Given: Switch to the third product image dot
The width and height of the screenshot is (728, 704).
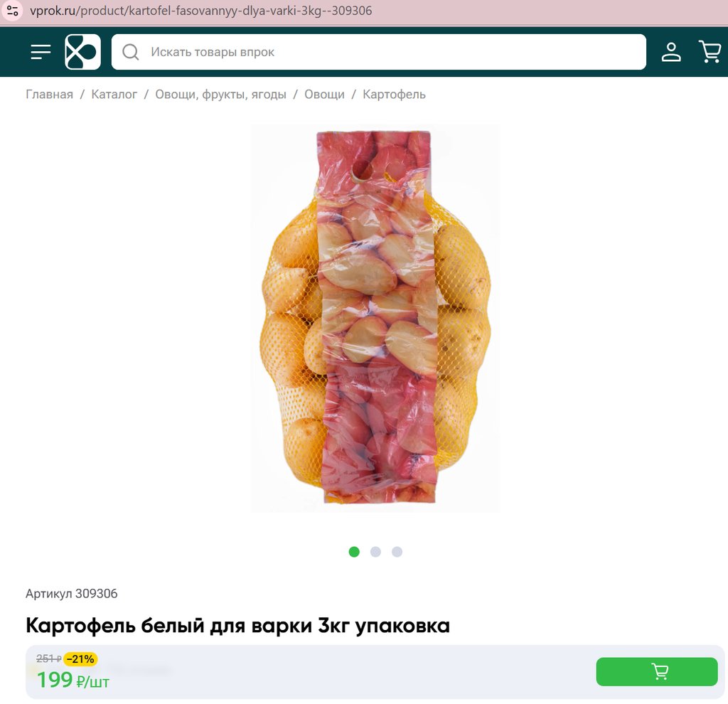Looking at the screenshot, I should point(397,551).
